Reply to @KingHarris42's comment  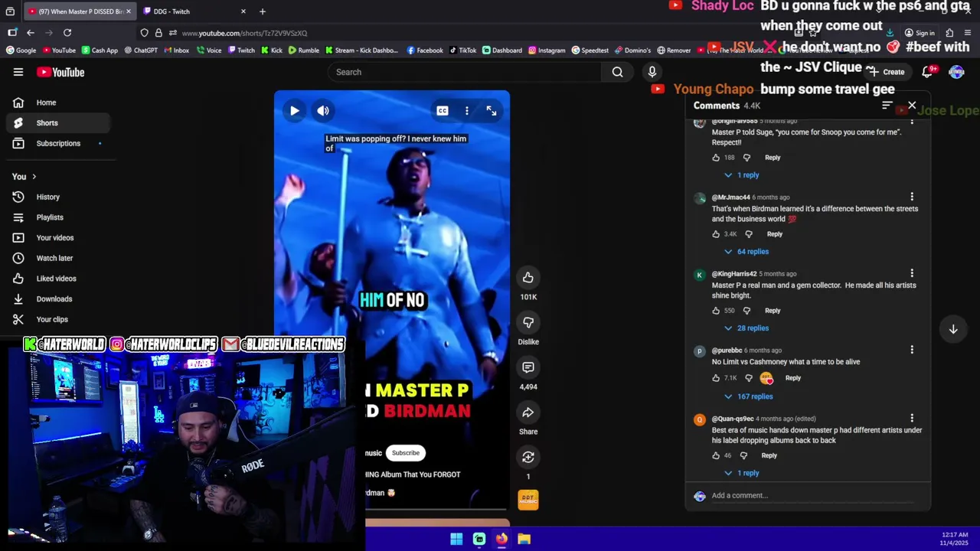(773, 311)
